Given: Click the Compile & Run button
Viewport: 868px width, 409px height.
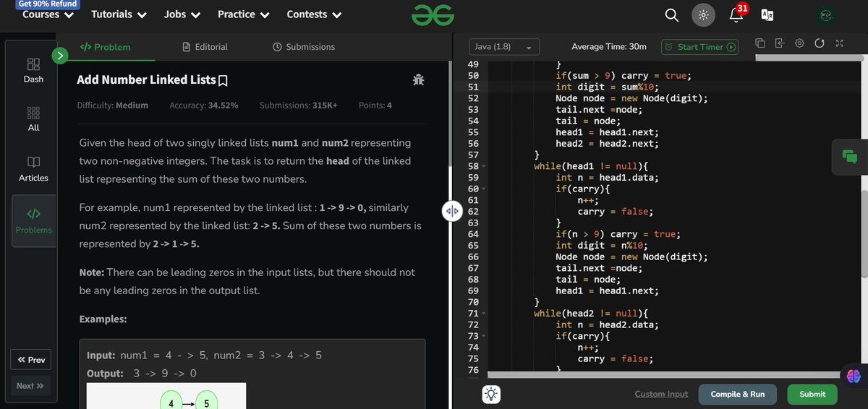Looking at the screenshot, I should [737, 394].
